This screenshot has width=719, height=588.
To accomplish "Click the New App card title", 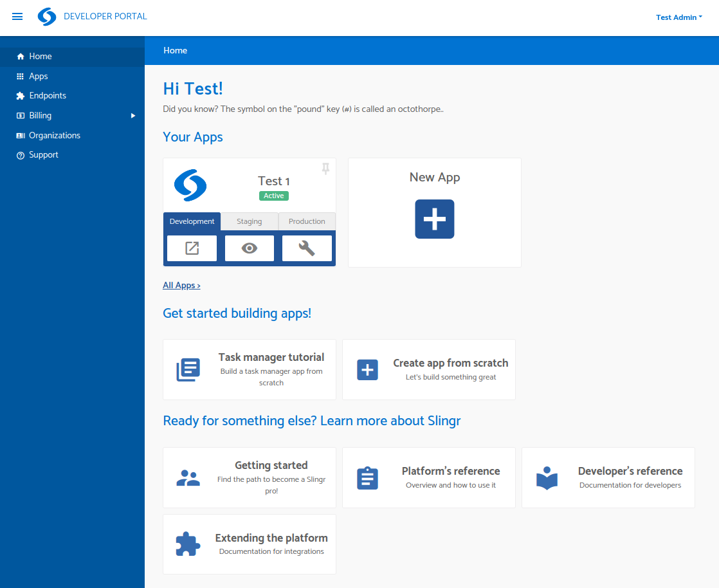I will click(435, 177).
